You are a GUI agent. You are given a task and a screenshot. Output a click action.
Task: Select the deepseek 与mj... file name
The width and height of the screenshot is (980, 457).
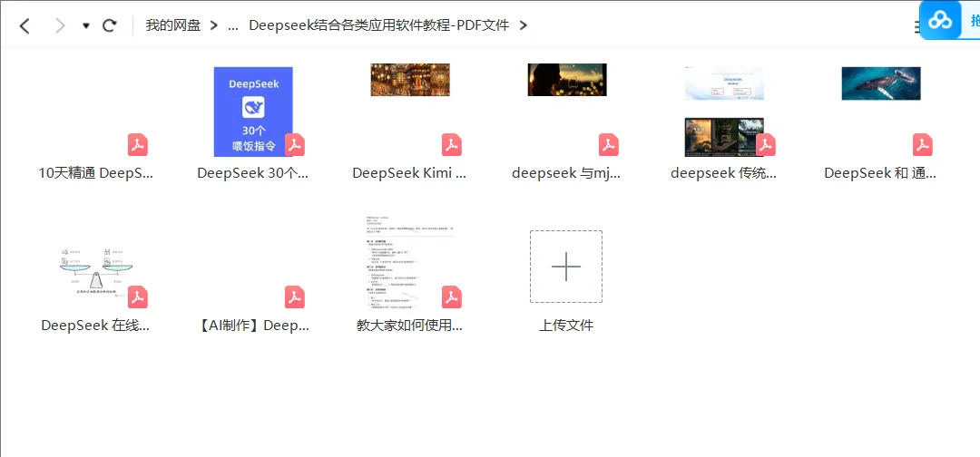[x=567, y=173]
